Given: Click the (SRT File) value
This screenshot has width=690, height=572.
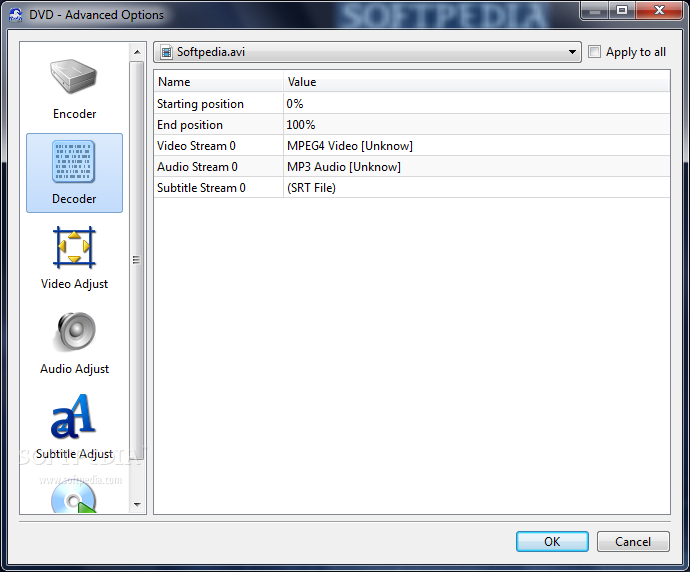Looking at the screenshot, I should [x=311, y=188].
